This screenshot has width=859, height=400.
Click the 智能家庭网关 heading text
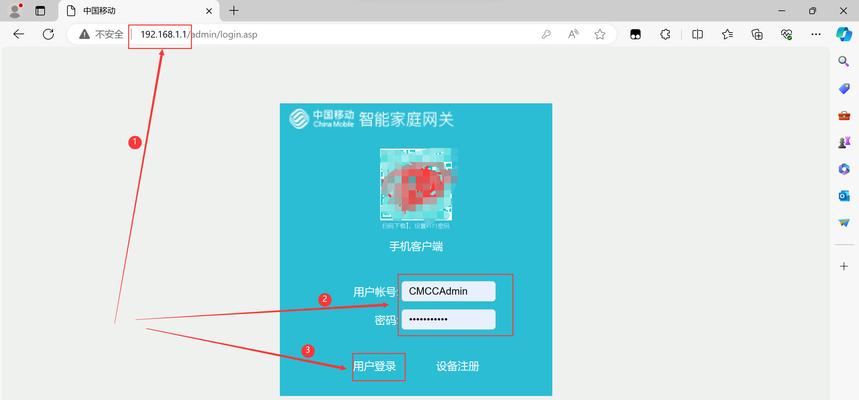[x=406, y=118]
